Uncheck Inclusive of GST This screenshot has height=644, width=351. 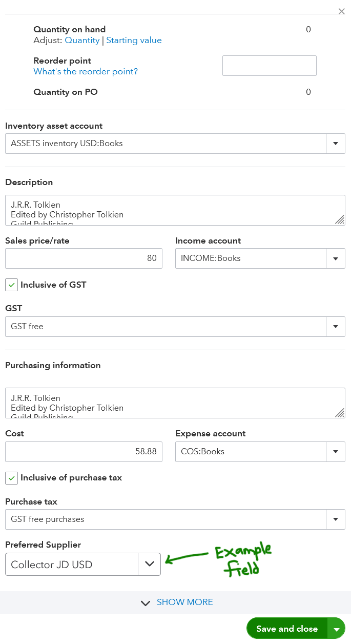(11, 285)
